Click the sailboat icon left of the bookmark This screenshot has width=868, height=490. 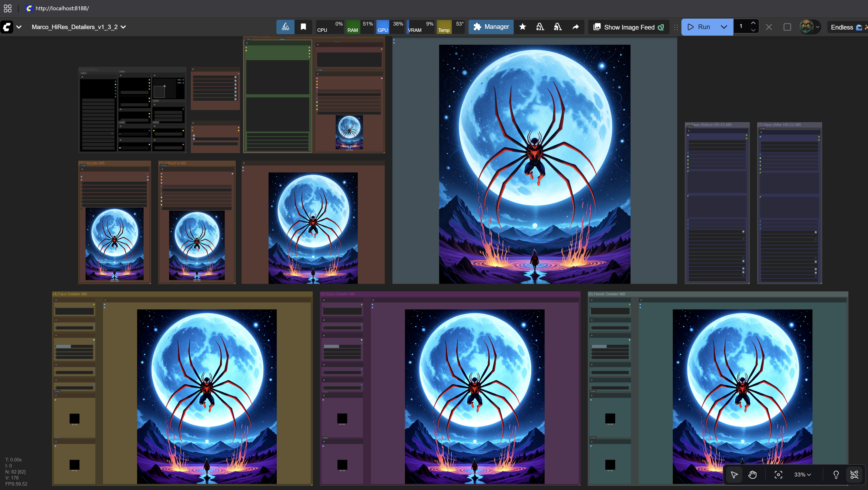click(285, 27)
